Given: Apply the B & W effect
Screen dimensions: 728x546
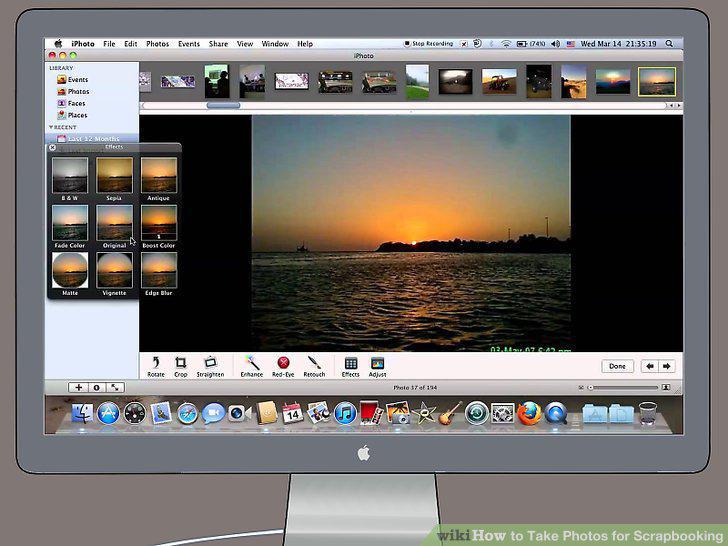Looking at the screenshot, I should pyautogui.click(x=70, y=179).
